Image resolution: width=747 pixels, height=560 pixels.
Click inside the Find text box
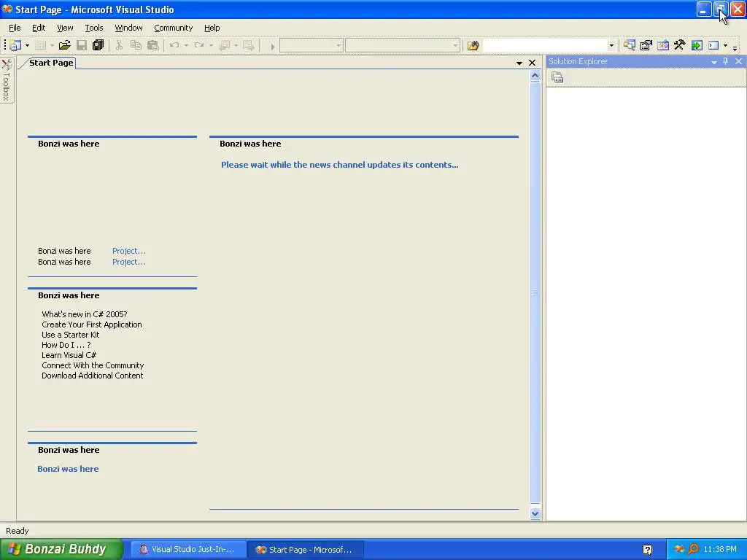pos(545,46)
